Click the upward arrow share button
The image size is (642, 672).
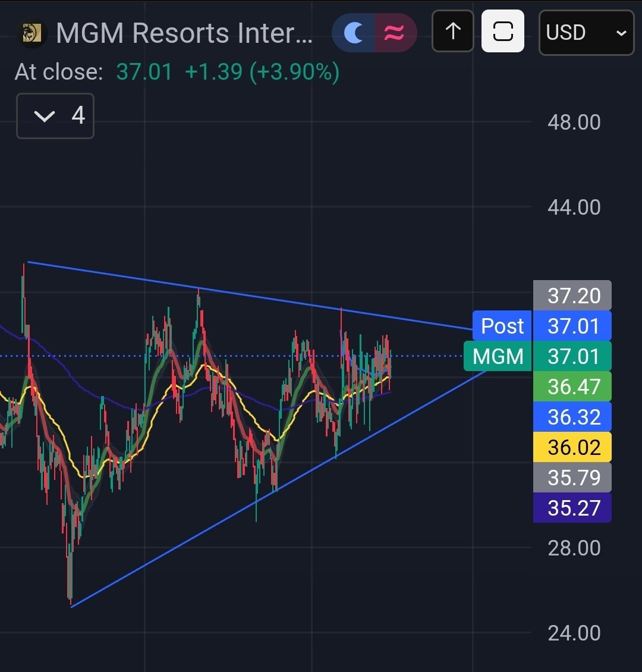tap(453, 32)
